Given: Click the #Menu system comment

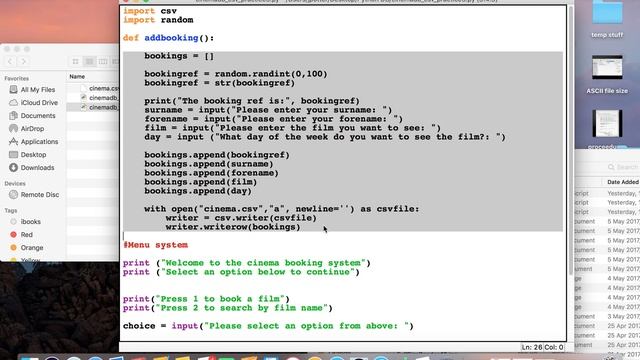Looking at the screenshot, I should 156,245.
